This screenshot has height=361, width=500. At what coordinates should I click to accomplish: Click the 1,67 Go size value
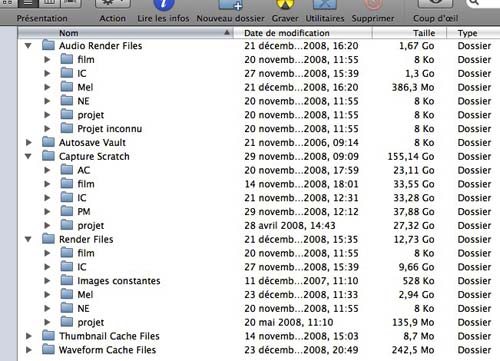417,46
